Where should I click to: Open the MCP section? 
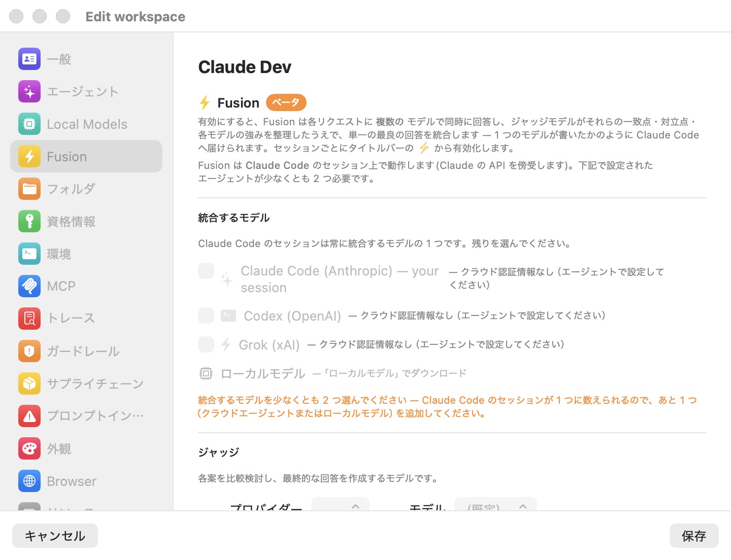point(86,286)
